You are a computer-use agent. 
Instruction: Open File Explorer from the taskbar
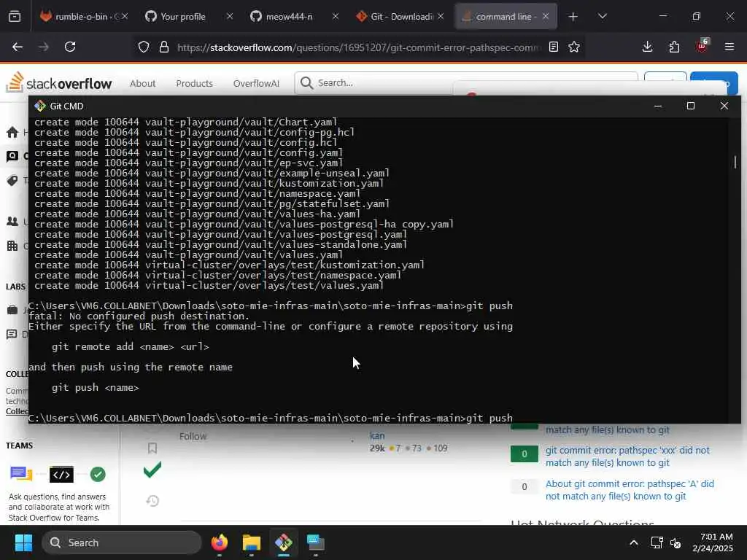252,542
